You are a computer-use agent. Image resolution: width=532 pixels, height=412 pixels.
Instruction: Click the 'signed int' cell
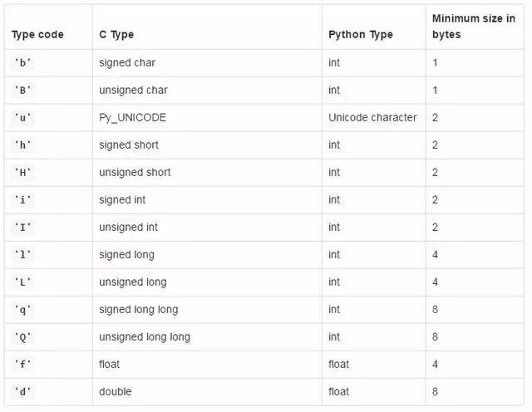pyautogui.click(x=122, y=200)
